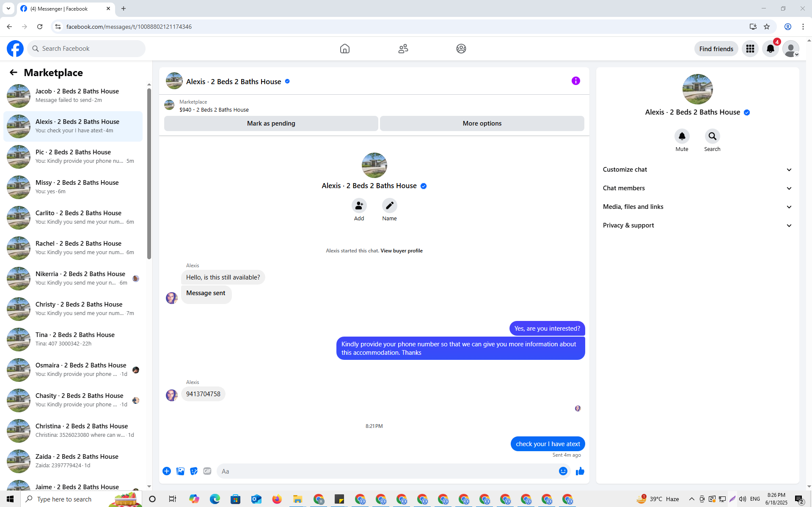
Task: Mute the conversation with the bell icon
Action: pos(682,136)
